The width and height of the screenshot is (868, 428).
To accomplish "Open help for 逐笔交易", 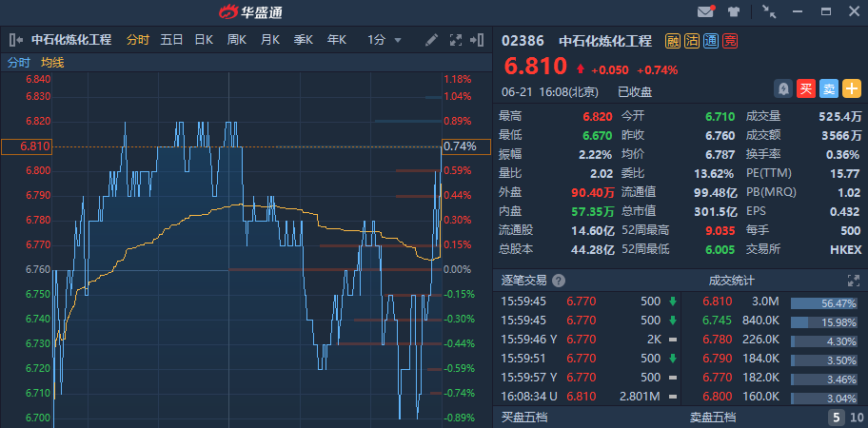I will coord(559,281).
